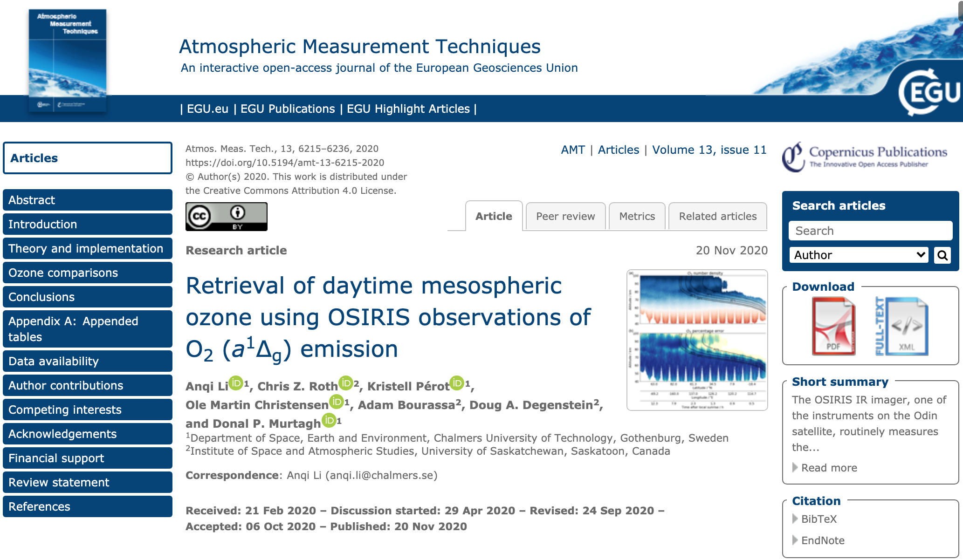This screenshot has width=963, height=560.
Task: Open the Volume 13, issue 11 link
Action: point(709,150)
